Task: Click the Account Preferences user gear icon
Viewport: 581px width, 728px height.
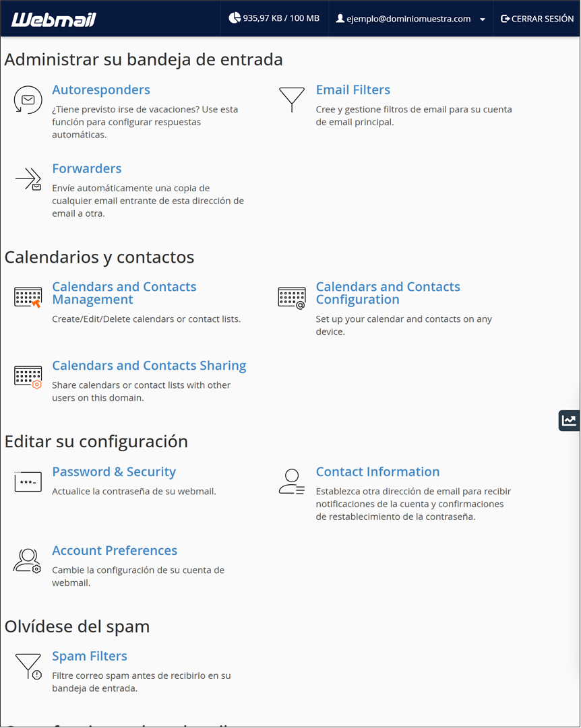Action: (28, 561)
